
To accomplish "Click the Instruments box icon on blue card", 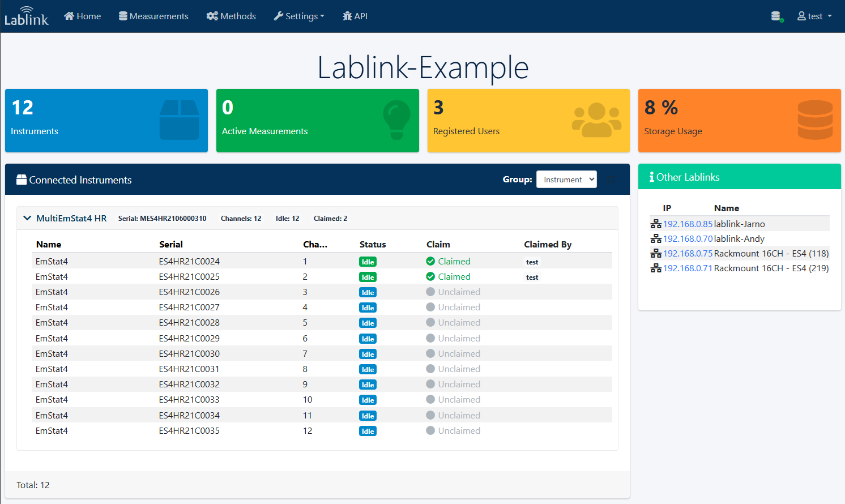I will [x=180, y=120].
